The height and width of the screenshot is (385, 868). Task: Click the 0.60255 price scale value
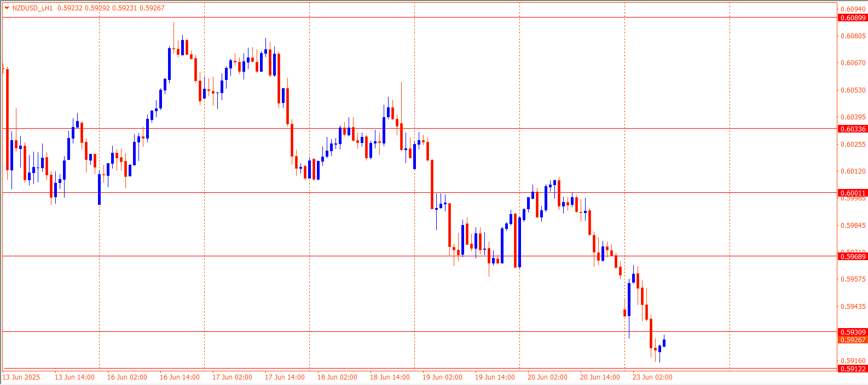point(853,145)
